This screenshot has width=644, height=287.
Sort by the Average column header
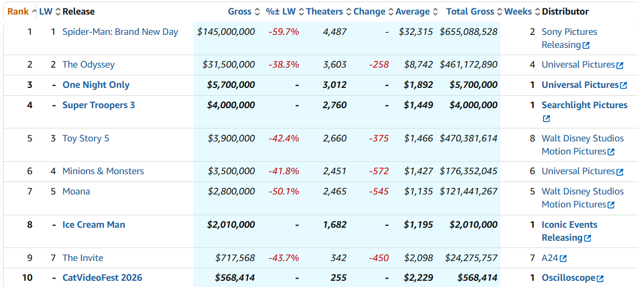coord(413,11)
